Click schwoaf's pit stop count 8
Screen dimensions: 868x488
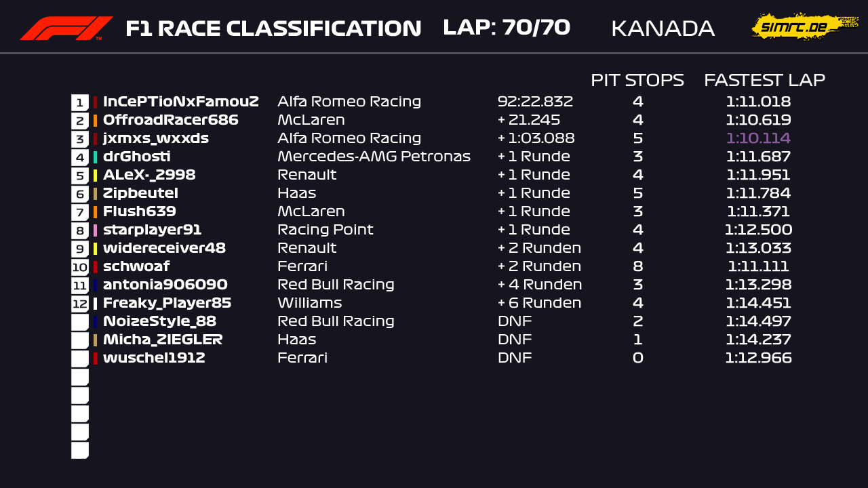(637, 266)
